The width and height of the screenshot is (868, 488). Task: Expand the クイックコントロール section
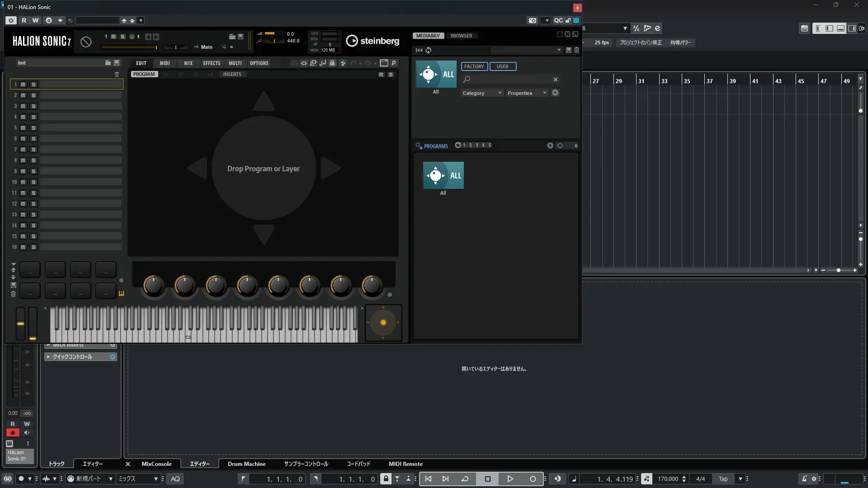pyautogui.click(x=48, y=357)
